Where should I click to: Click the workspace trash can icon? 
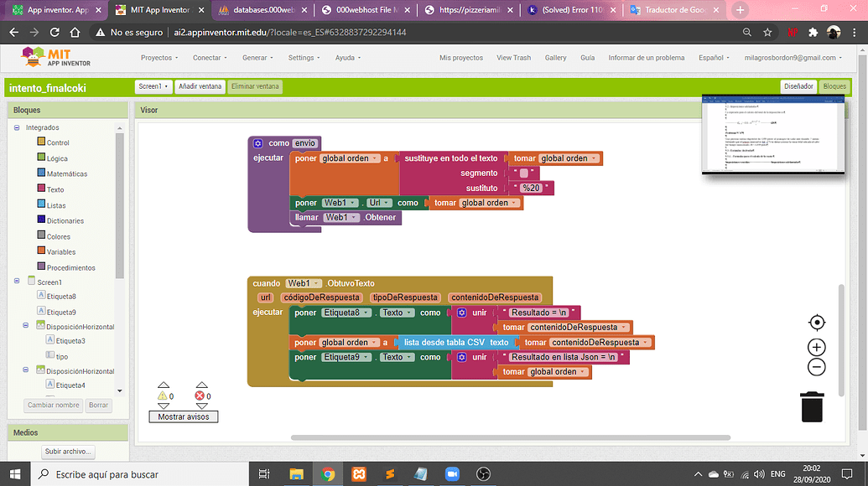coord(812,406)
